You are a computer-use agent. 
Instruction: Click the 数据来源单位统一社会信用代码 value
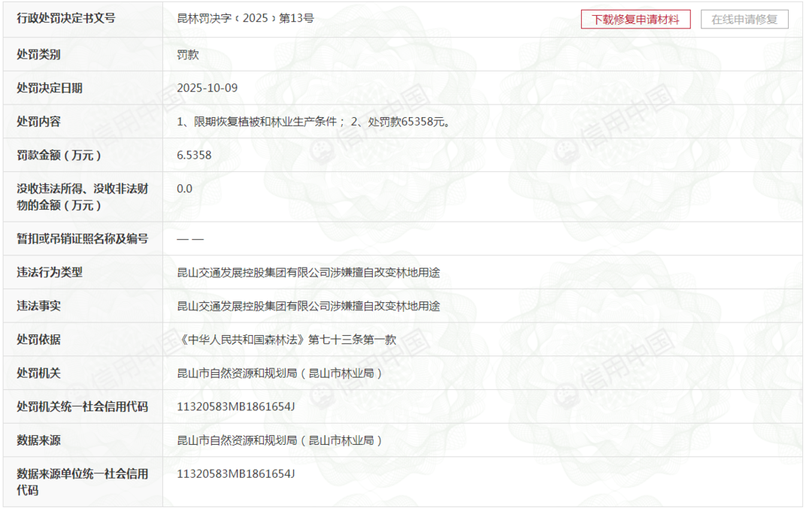click(235, 473)
